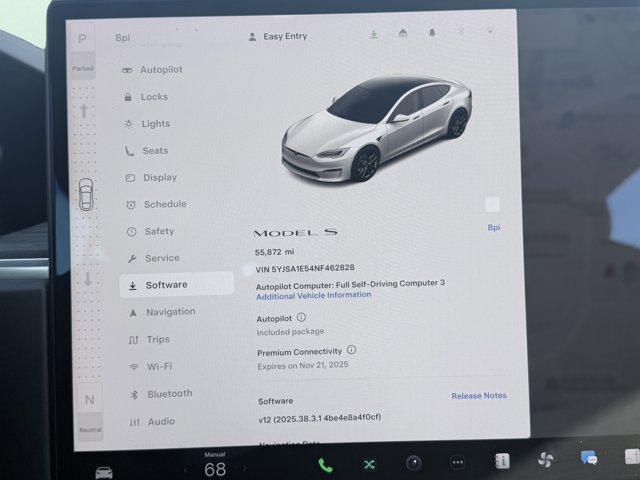The height and width of the screenshot is (480, 640).
Task: Open Additional Vehicle Information link
Action: [313, 295]
